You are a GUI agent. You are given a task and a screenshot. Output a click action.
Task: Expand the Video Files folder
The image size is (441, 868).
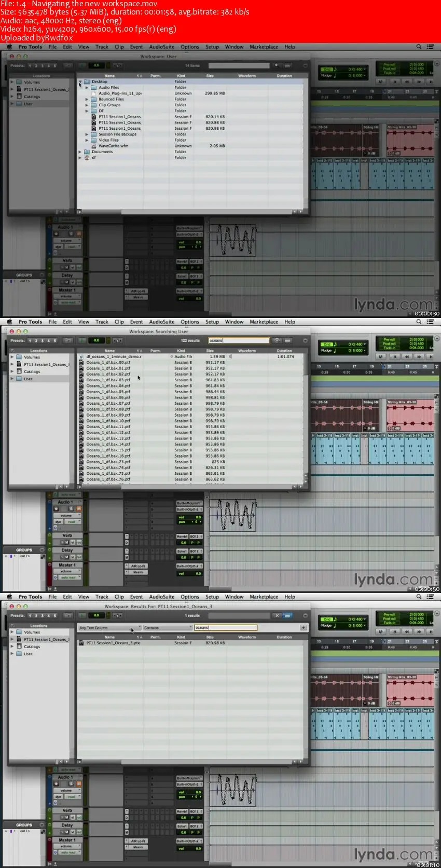[87, 140]
